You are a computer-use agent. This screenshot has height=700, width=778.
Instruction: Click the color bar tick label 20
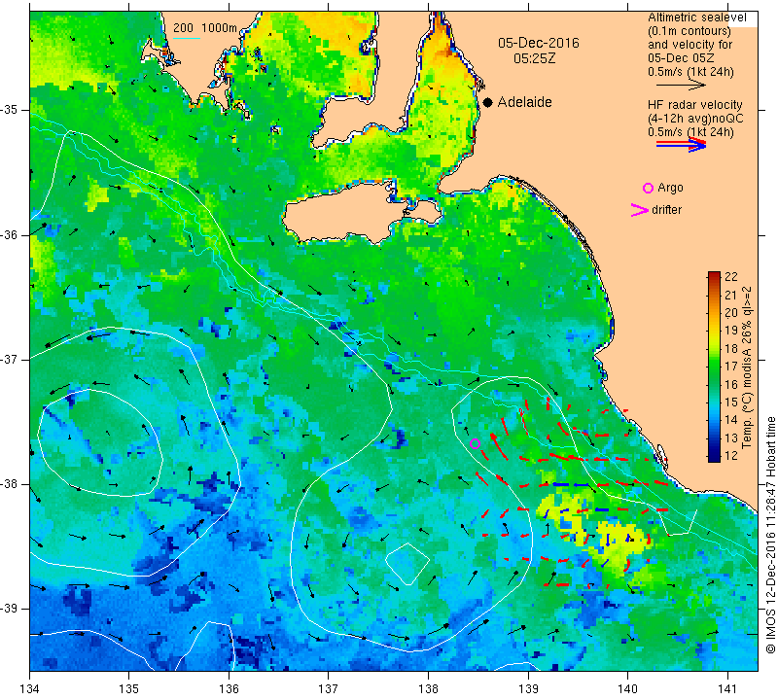click(731, 312)
